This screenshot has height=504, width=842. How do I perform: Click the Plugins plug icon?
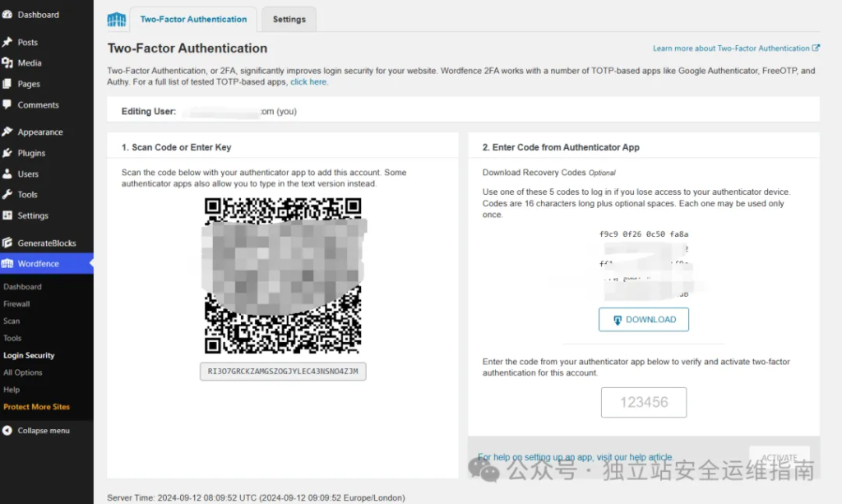click(x=7, y=153)
